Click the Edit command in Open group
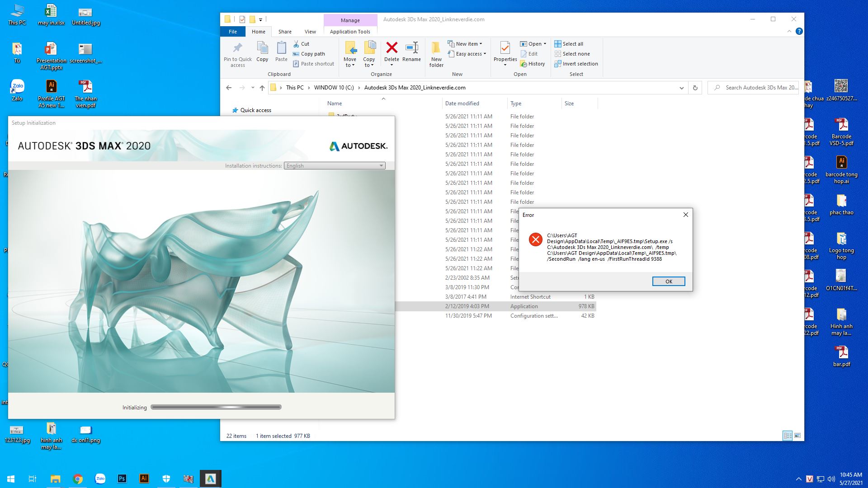Viewport: 868px width, 488px height. click(528, 54)
